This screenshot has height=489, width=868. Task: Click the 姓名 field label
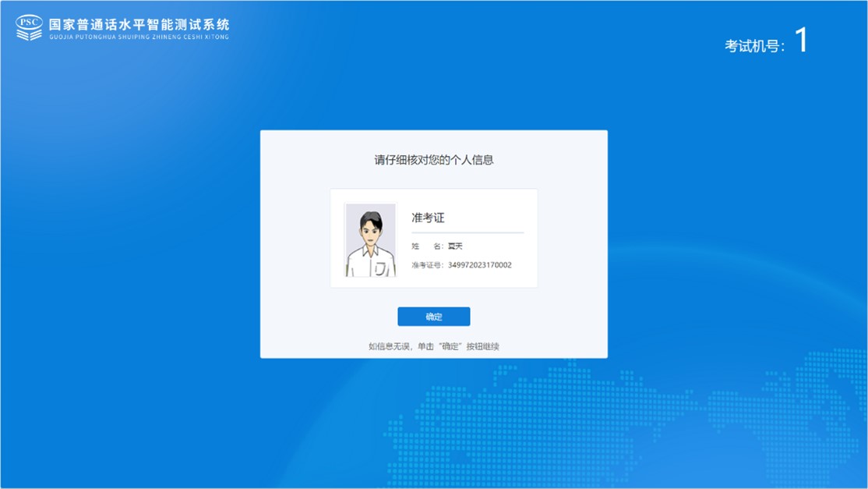click(x=428, y=246)
